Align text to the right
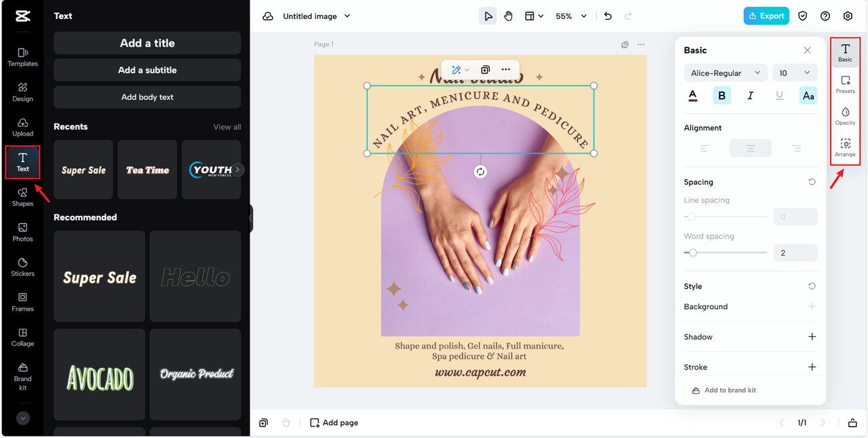Viewport: 868px width, 438px height. coord(796,148)
